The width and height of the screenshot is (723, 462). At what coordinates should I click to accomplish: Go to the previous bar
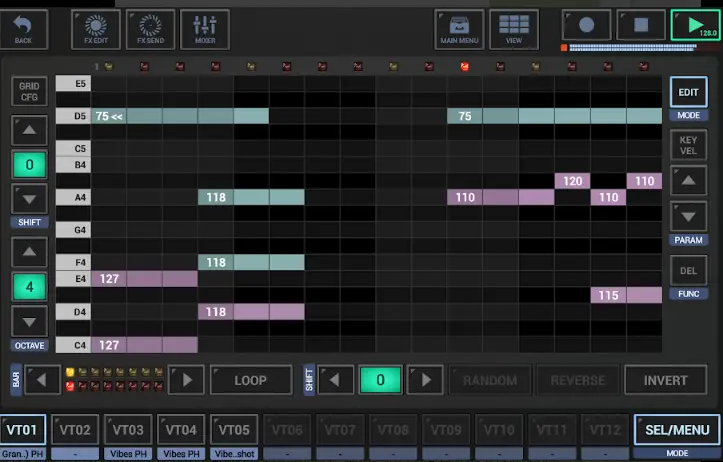[x=42, y=380]
